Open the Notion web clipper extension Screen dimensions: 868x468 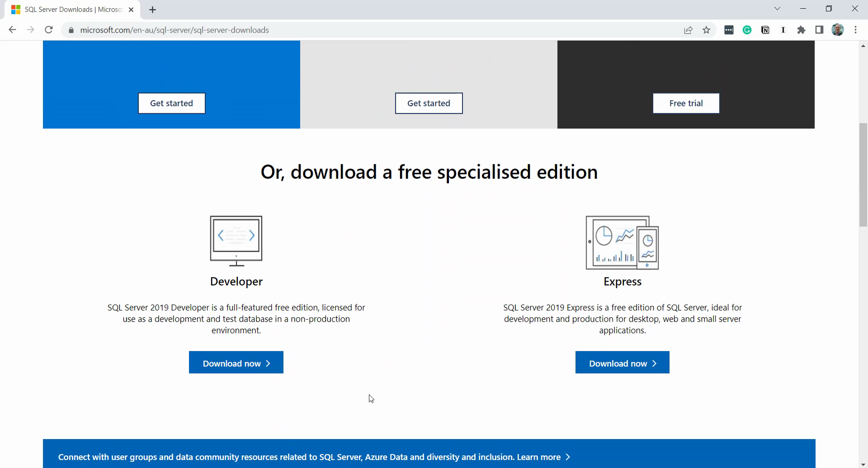tap(765, 30)
